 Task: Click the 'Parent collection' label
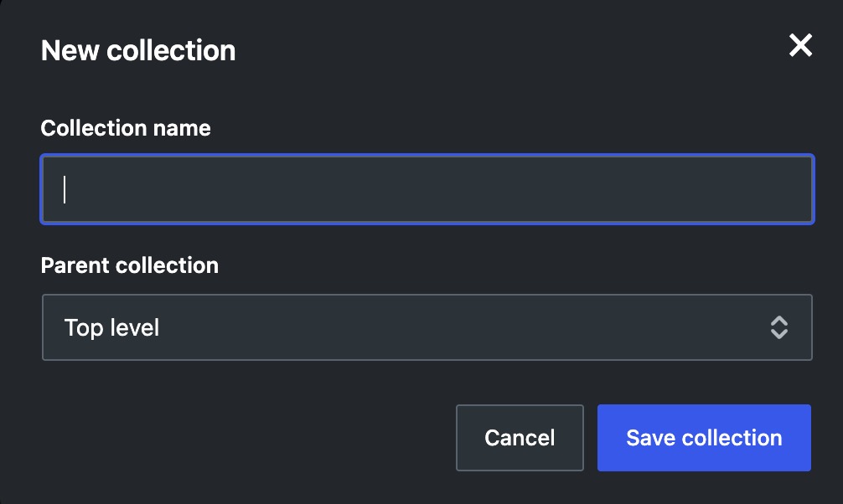130,265
